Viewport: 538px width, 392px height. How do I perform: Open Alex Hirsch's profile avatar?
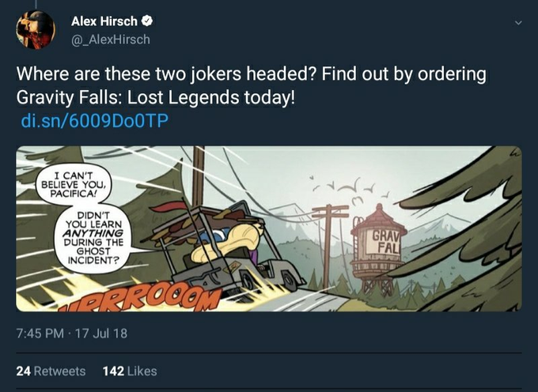[36, 29]
